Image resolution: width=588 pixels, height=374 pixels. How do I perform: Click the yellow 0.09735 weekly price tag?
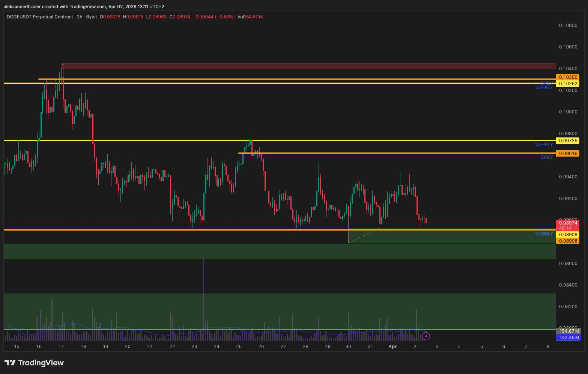click(568, 141)
